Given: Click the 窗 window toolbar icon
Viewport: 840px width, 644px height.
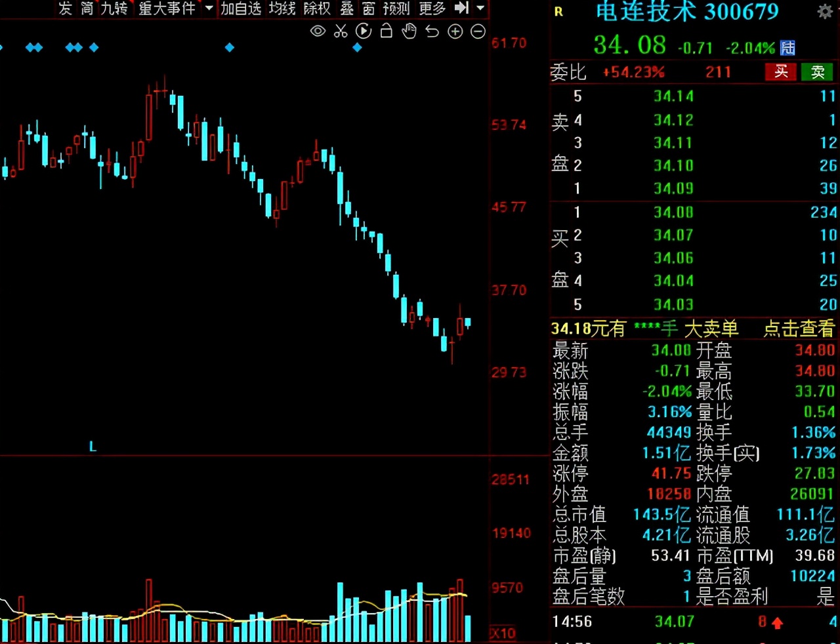Looking at the screenshot, I should (369, 8).
